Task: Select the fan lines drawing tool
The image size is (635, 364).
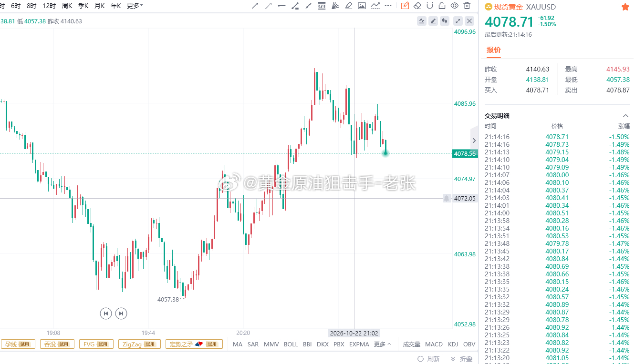Action: pyautogui.click(x=335, y=6)
